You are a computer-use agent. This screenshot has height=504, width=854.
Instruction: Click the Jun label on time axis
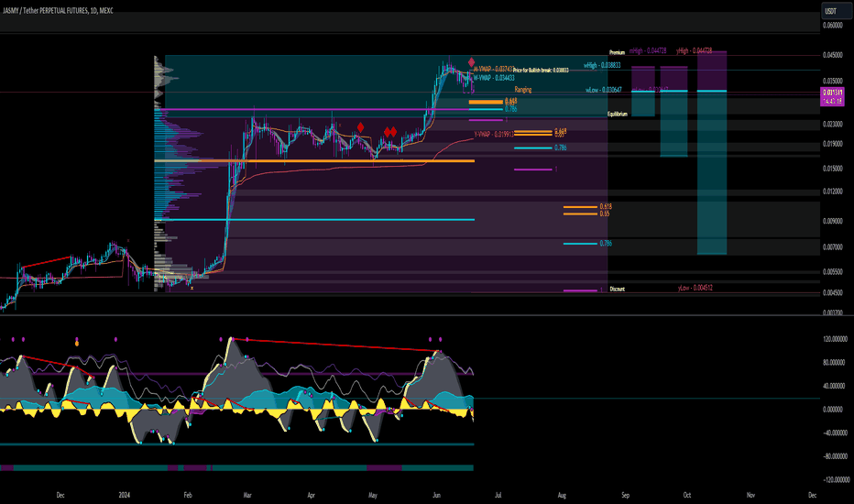coord(436,495)
